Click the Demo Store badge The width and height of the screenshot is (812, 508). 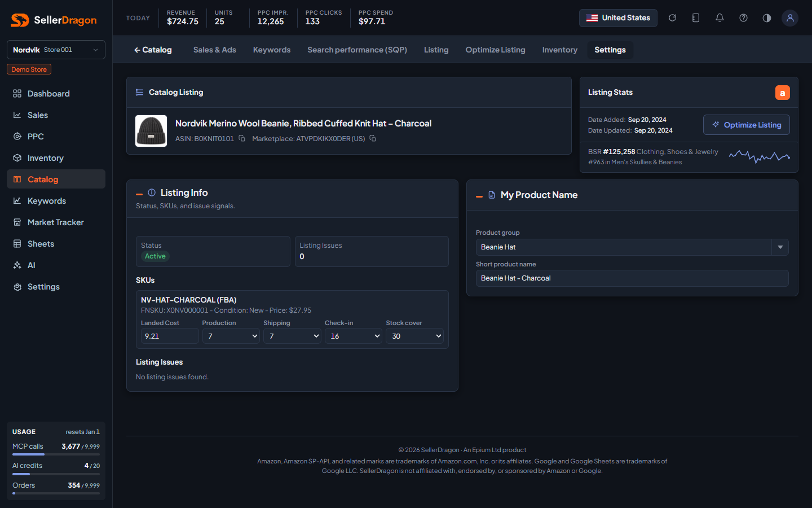[x=29, y=69]
